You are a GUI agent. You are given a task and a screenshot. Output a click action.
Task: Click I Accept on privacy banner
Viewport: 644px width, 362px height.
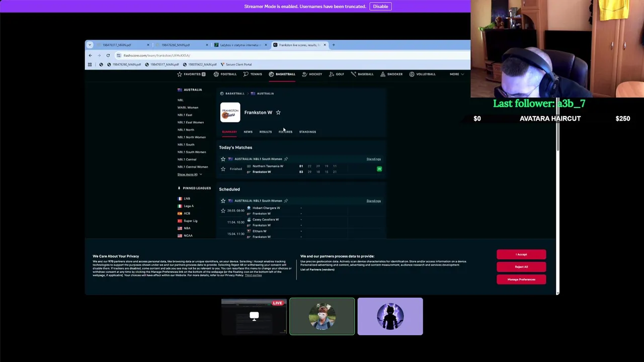pos(521,254)
